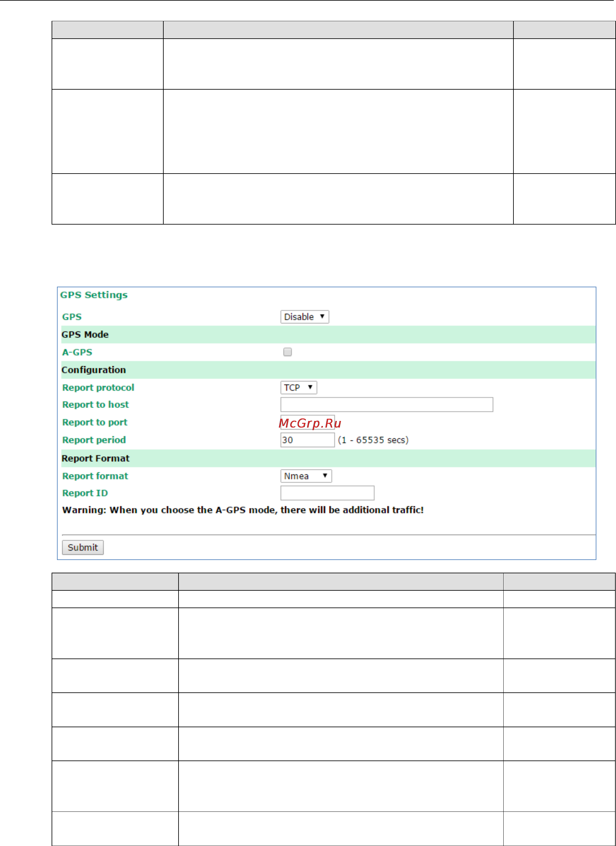Open the Report format Nmea dropdown
616x846 pixels.
click(306, 476)
